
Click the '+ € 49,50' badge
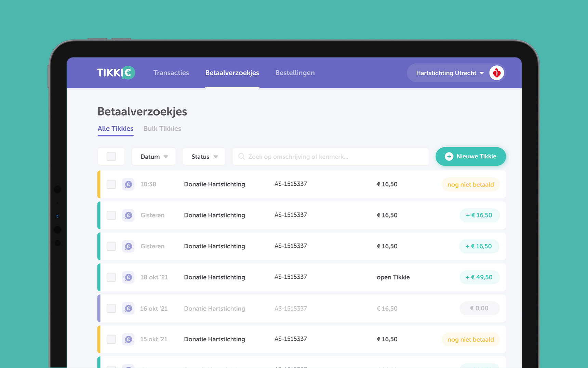pos(479,277)
